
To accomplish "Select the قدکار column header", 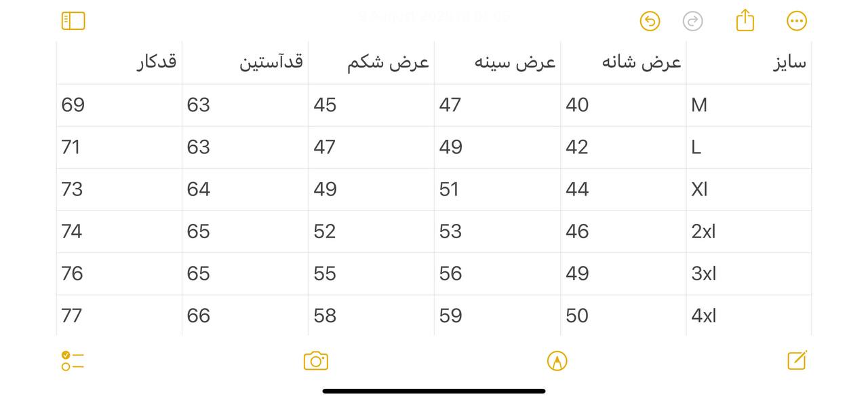I will (119, 62).
